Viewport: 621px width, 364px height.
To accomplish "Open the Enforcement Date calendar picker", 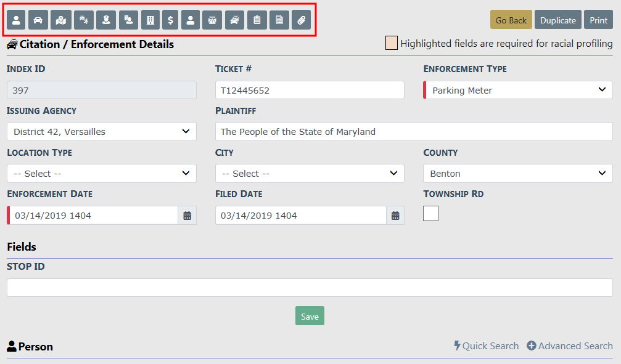I will pos(187,216).
